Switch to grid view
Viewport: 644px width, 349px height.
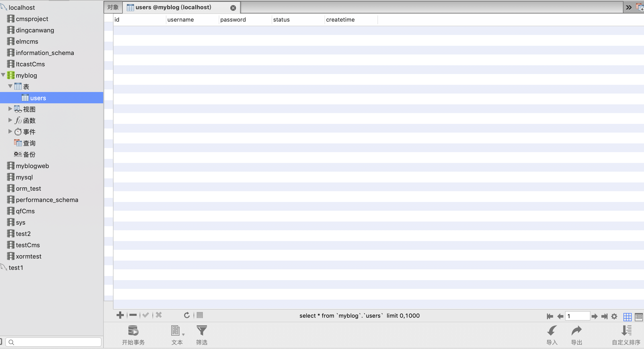tap(627, 317)
